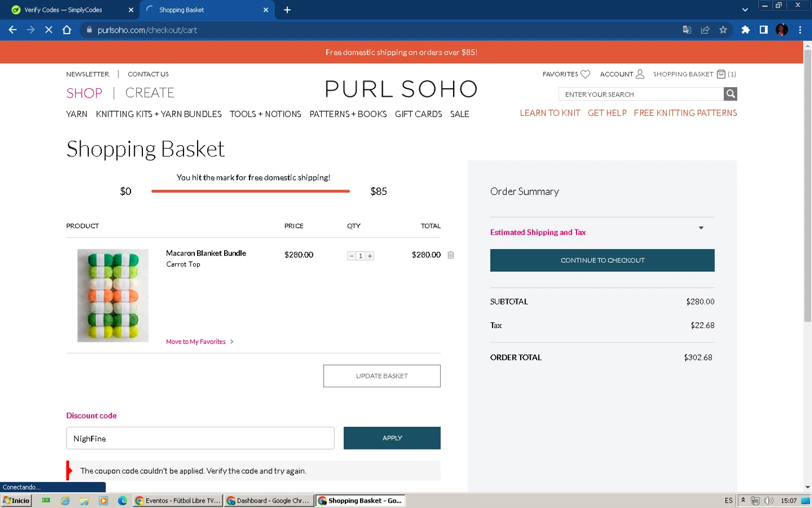Click the PURL SOHO logo
Image resolution: width=812 pixels, height=508 pixels.
point(401,89)
